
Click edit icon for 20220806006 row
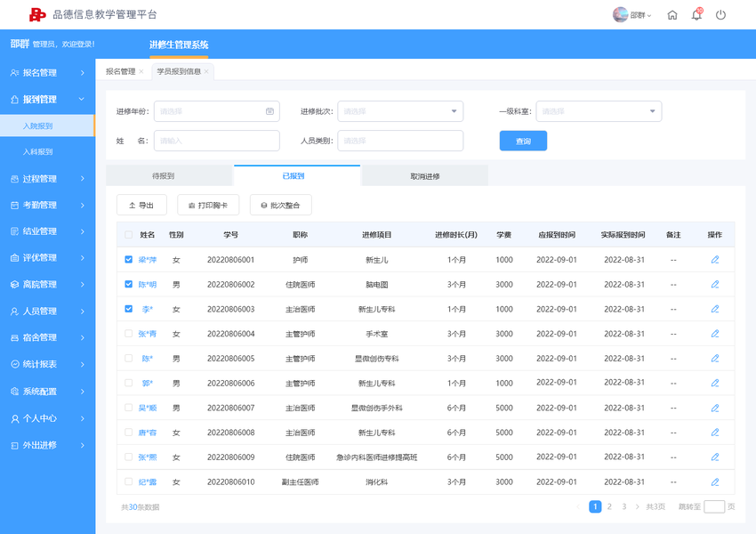tap(715, 383)
